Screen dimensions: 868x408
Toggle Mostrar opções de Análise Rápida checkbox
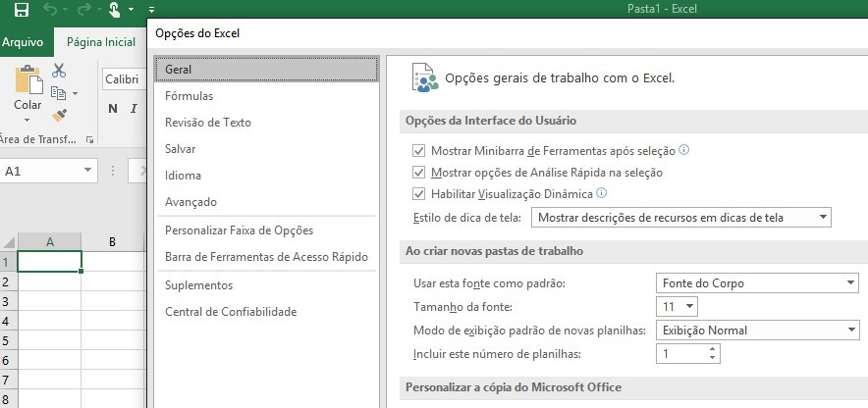[419, 173]
